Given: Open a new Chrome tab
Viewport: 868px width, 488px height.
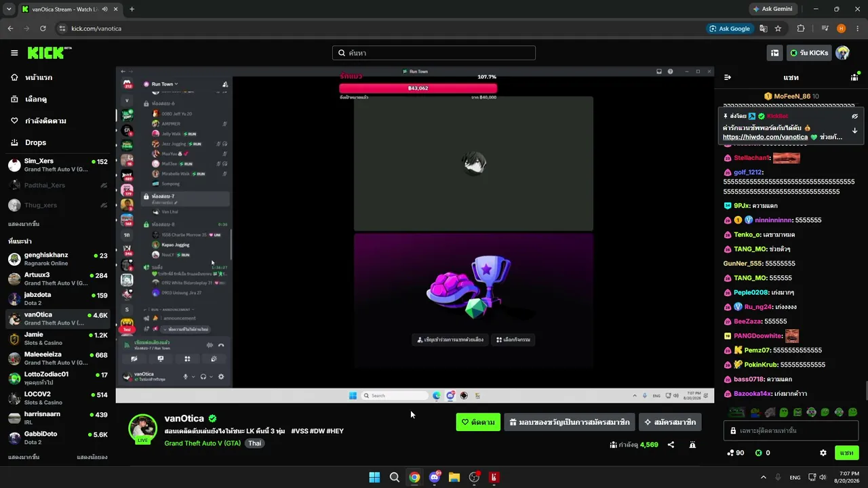Looking at the screenshot, I should click(132, 9).
